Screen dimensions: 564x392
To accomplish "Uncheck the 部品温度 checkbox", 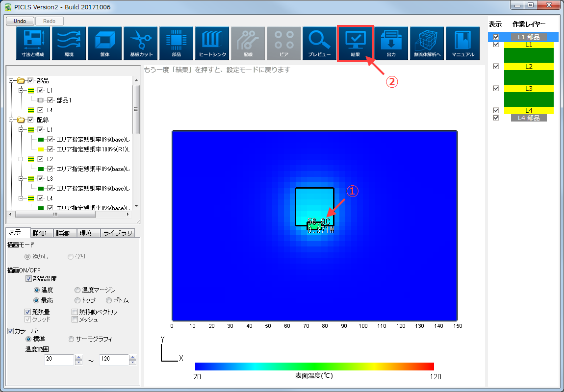I will 28,279.
